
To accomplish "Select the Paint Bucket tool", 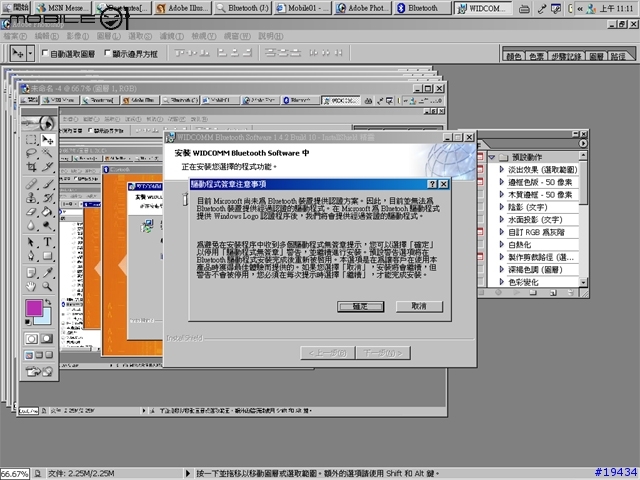I will [48, 211].
